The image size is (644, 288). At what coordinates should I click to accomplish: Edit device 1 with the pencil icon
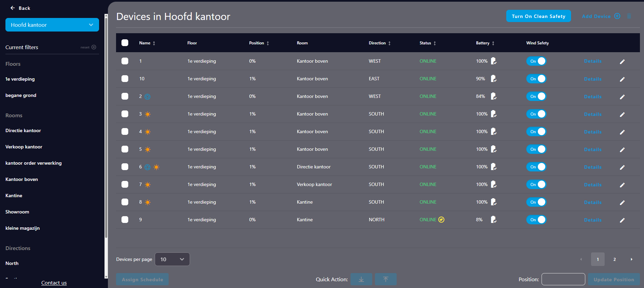[622, 61]
